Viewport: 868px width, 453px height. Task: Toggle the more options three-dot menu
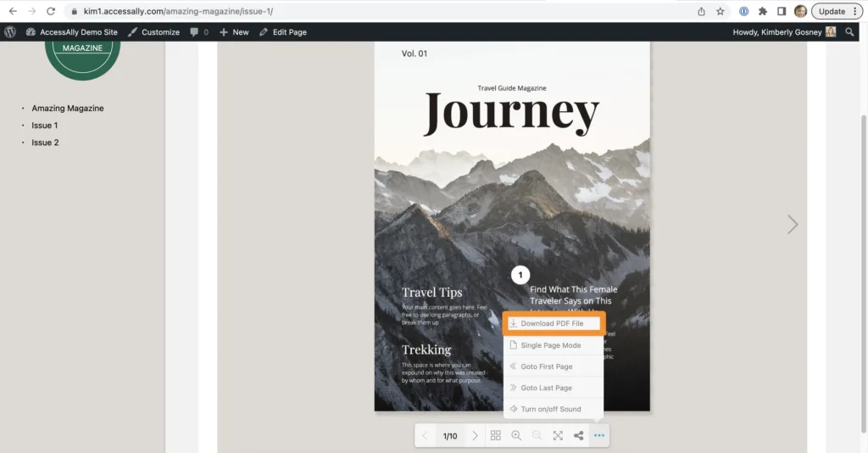tap(599, 436)
